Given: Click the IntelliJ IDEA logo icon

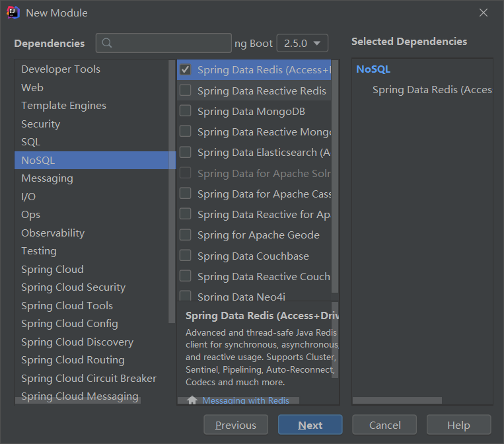Looking at the screenshot, I should (13, 13).
